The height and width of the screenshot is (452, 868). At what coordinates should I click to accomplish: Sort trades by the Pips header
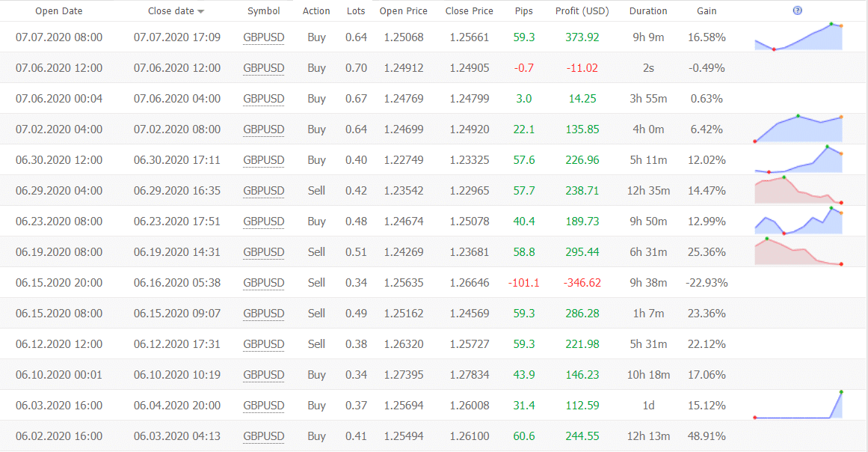click(523, 11)
